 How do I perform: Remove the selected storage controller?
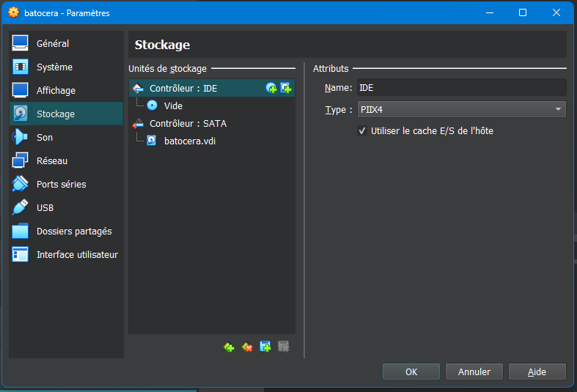point(247,347)
